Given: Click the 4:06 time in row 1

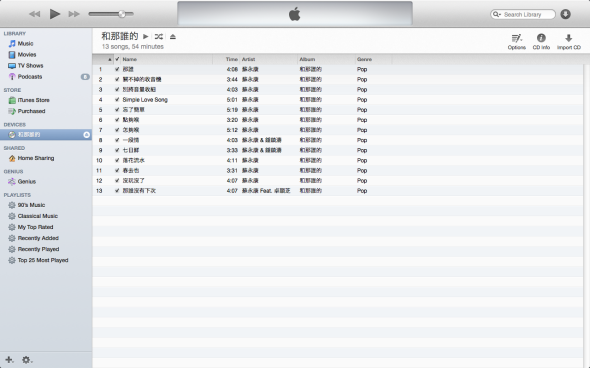Looking at the screenshot, I should coord(232,69).
